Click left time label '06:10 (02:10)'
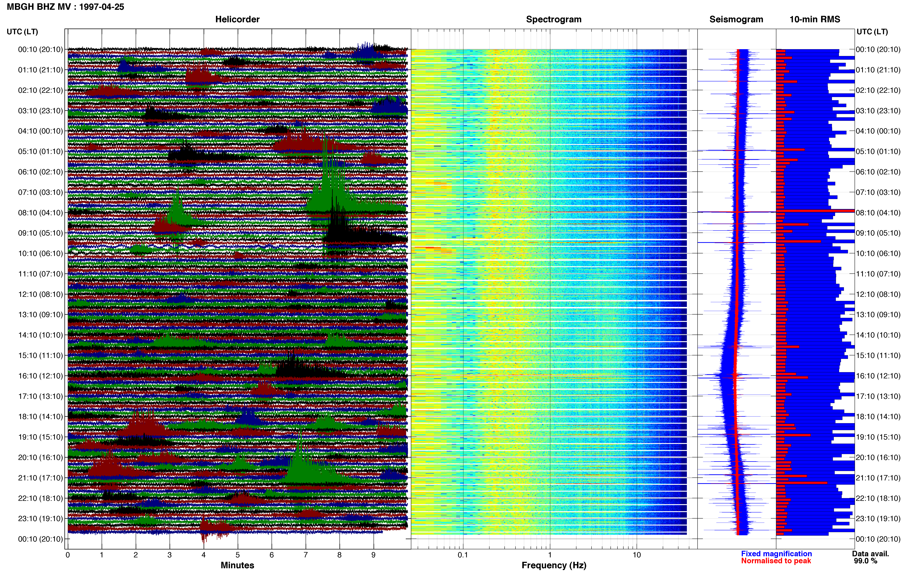924x578 pixels. [x=40, y=172]
